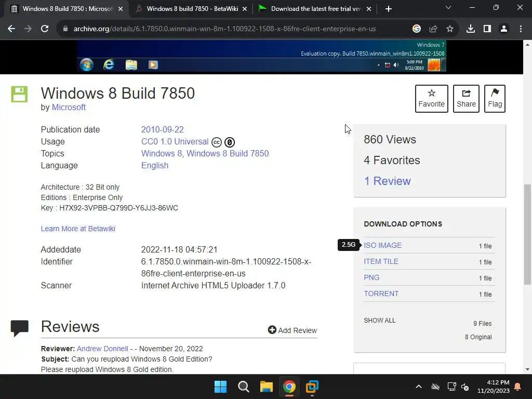Viewport: 532px width, 399px height.
Task: Click the page vertical scrollbar thumb
Action: (x=527, y=234)
